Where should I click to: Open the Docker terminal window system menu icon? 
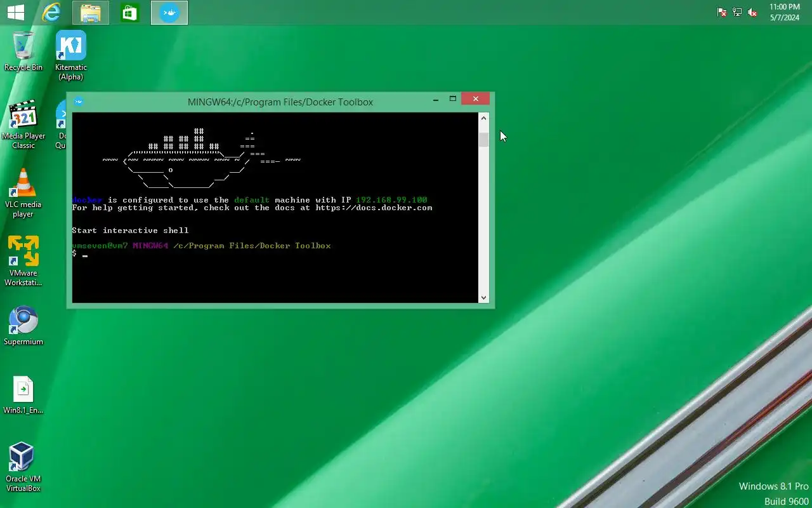(x=79, y=102)
